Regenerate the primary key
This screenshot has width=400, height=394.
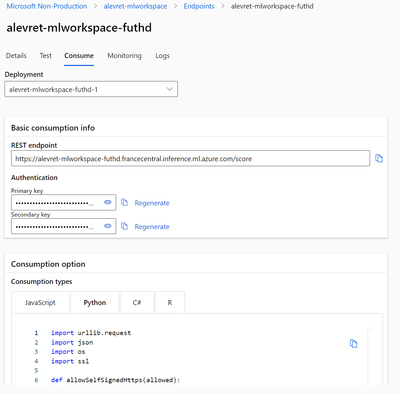point(152,203)
